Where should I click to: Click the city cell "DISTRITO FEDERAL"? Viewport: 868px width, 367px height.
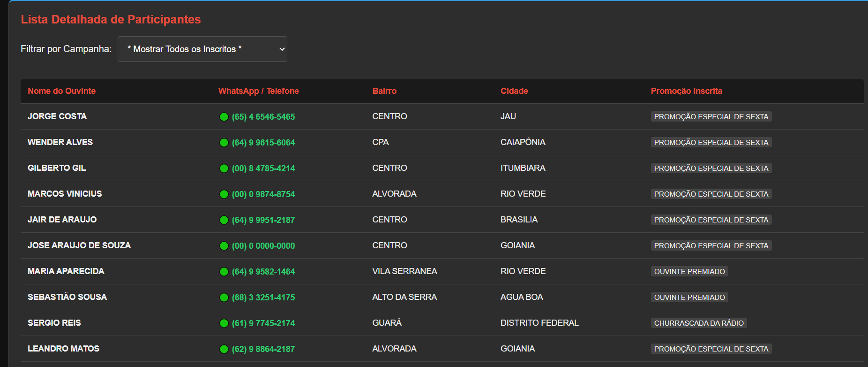[539, 323]
